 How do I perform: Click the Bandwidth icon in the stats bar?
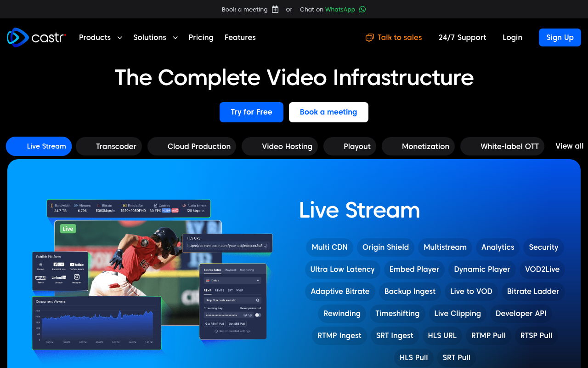[x=52, y=206]
